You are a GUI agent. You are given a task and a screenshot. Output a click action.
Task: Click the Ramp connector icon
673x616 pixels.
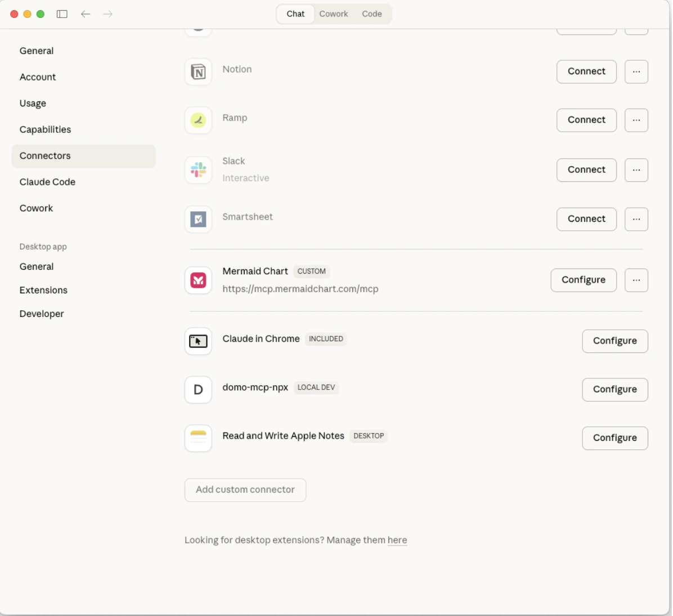coord(198,120)
